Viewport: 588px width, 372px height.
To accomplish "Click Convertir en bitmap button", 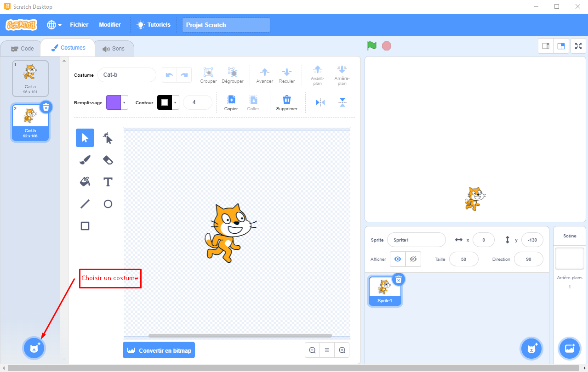I will [x=159, y=350].
